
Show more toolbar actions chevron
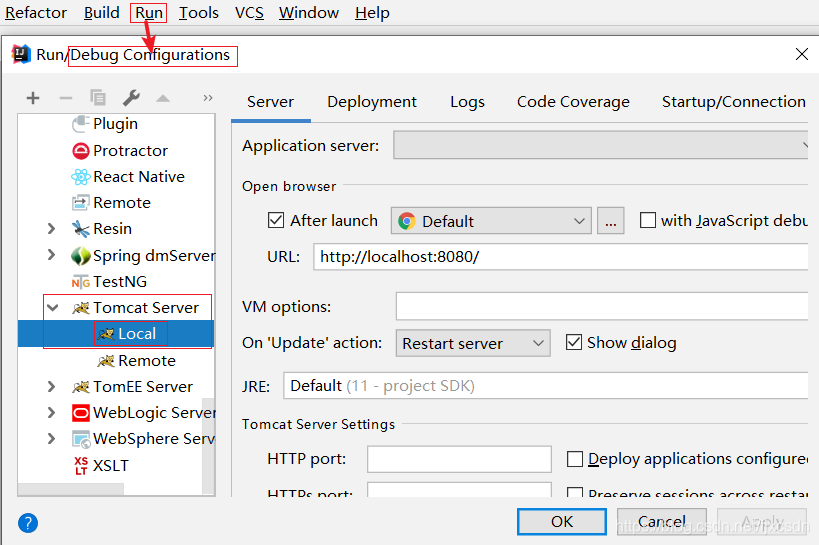click(x=208, y=98)
